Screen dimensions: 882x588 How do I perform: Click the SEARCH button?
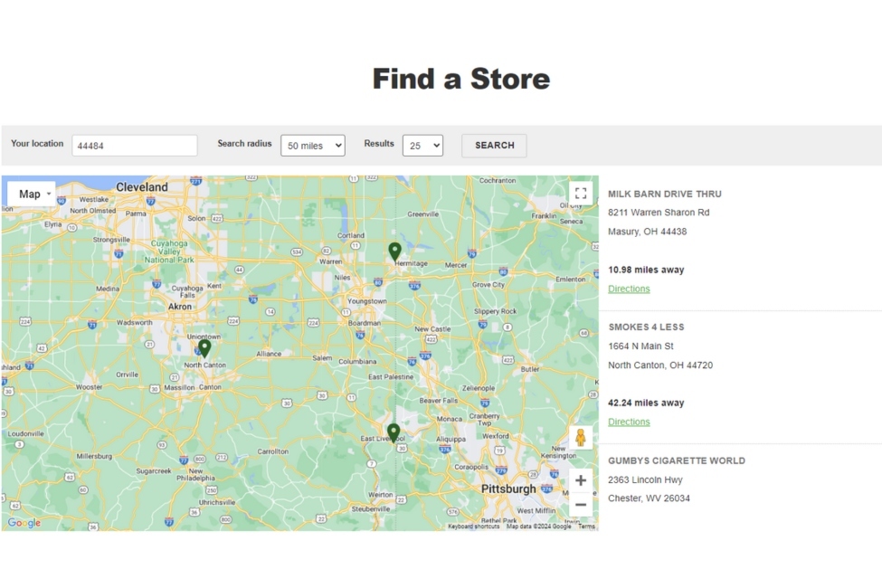tap(493, 145)
